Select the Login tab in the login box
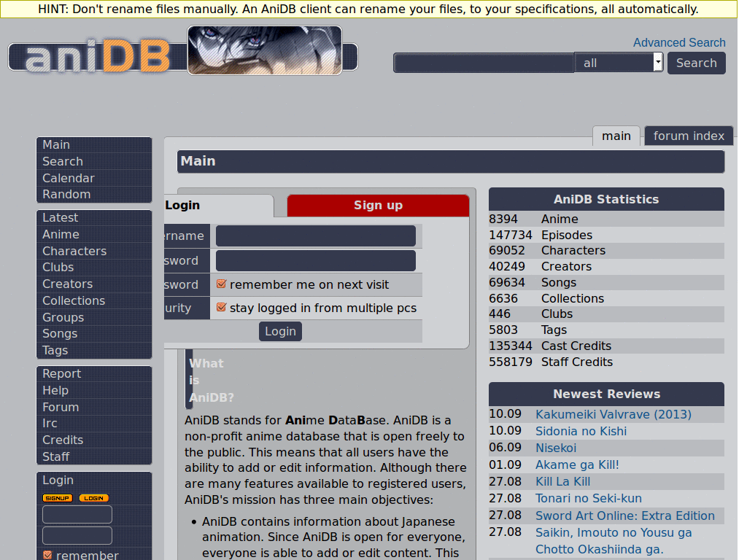 [219, 205]
